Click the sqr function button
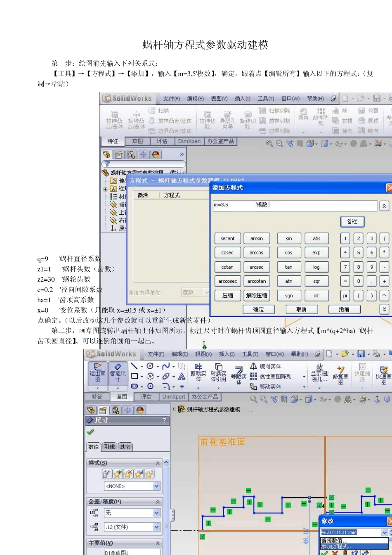This screenshot has height=555, width=392. [x=316, y=281]
